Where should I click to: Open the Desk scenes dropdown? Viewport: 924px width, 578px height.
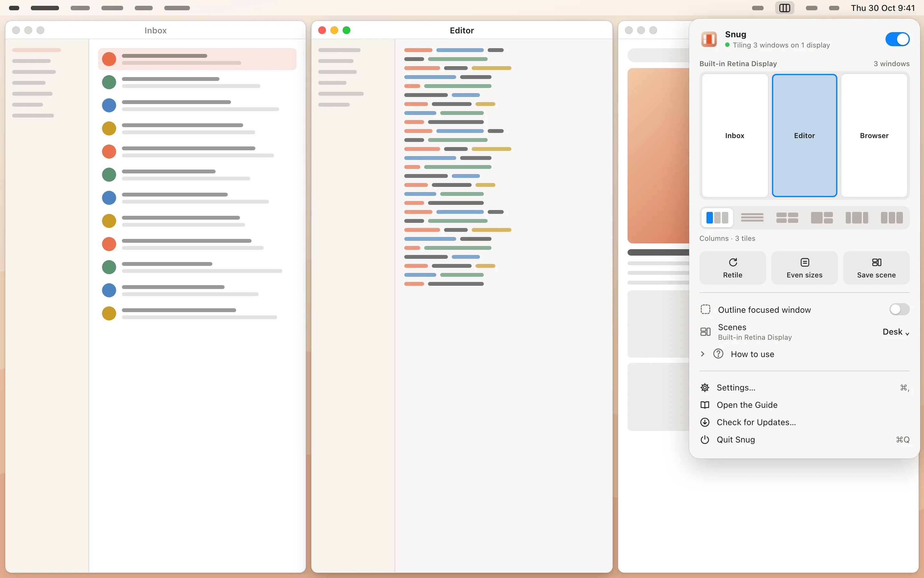coord(896,332)
